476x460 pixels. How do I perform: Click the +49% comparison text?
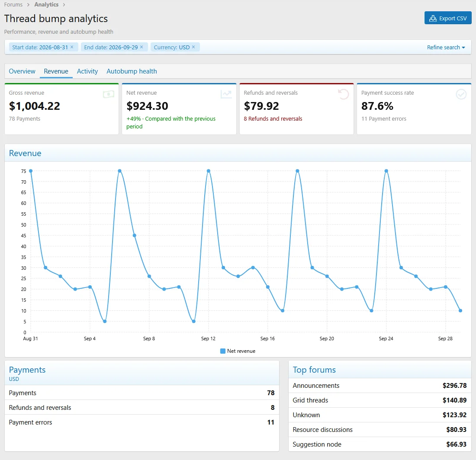click(171, 122)
